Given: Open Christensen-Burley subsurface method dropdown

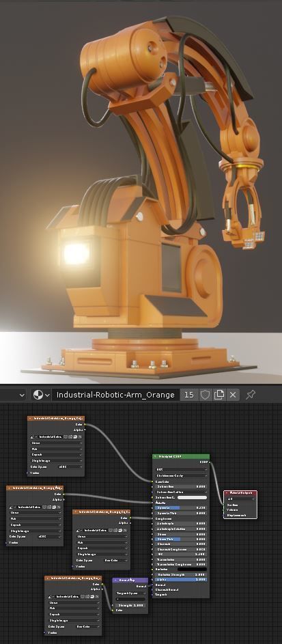Looking at the screenshot, I should pos(181,475).
